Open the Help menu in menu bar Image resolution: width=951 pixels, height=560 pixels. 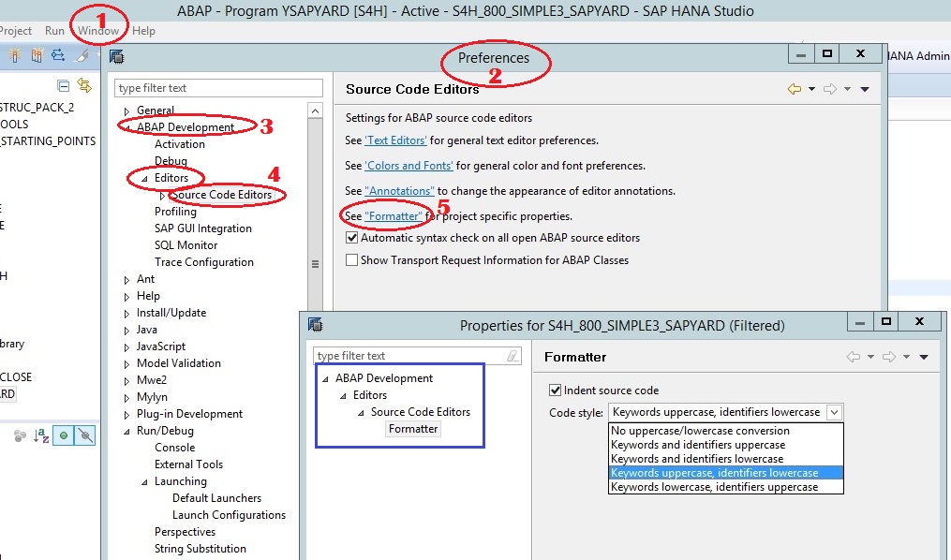(x=143, y=30)
